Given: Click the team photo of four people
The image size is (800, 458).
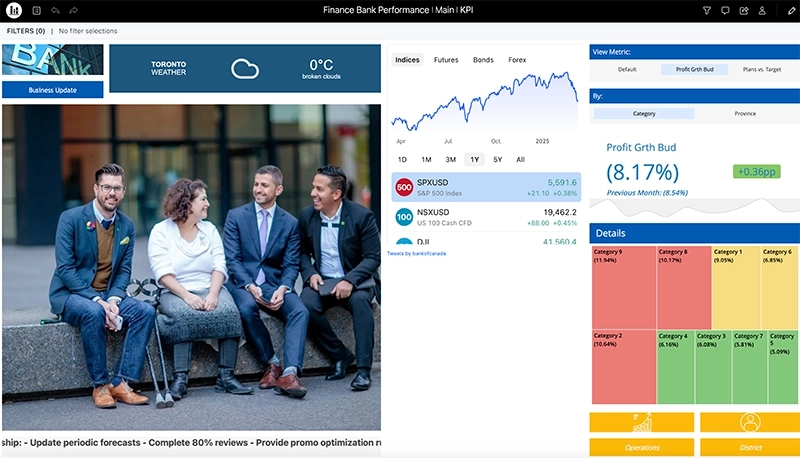Looking at the screenshot, I should click(191, 267).
